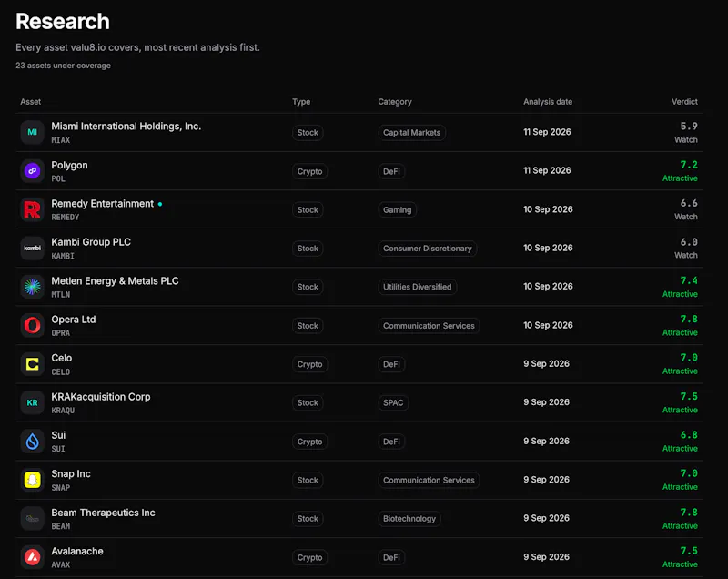Click the Biotechnology category tag
Image resolution: width=728 pixels, height=579 pixels.
(x=409, y=519)
